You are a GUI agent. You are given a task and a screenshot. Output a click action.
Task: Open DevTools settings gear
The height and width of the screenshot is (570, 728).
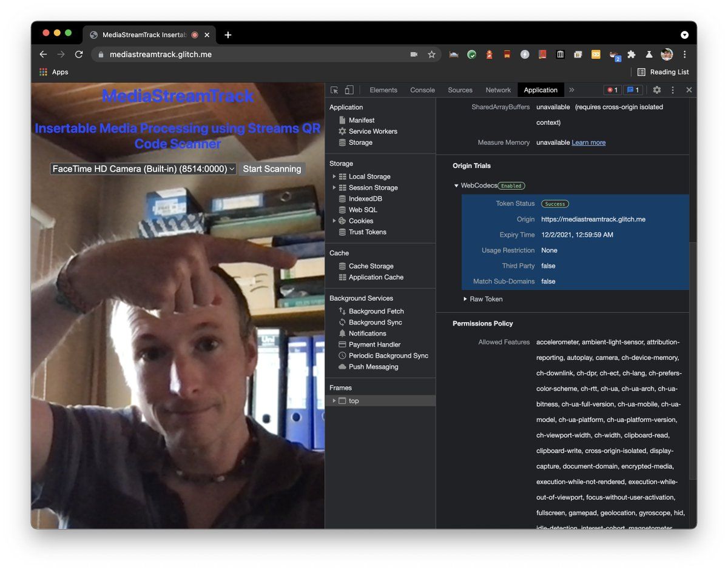656,90
